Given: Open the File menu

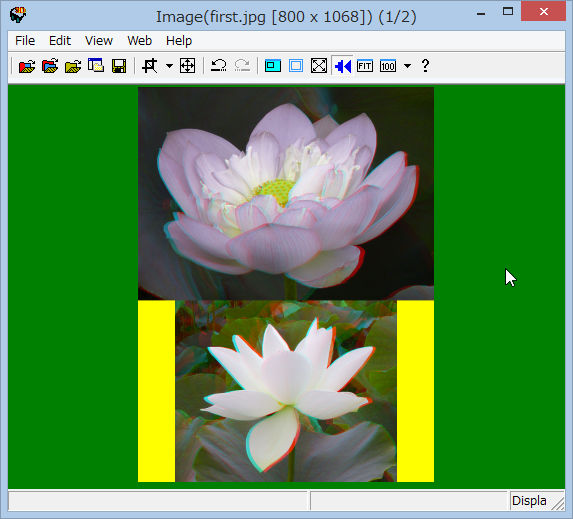Looking at the screenshot, I should [x=25, y=41].
